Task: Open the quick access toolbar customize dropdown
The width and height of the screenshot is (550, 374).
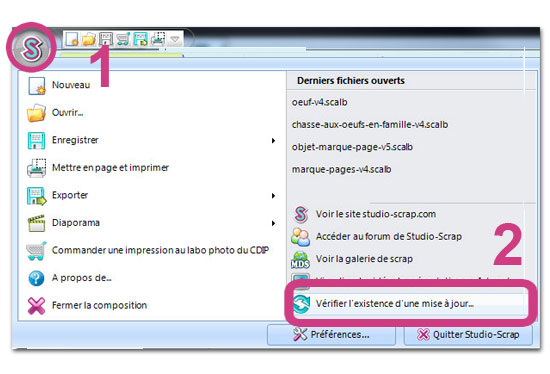Action: [x=175, y=39]
